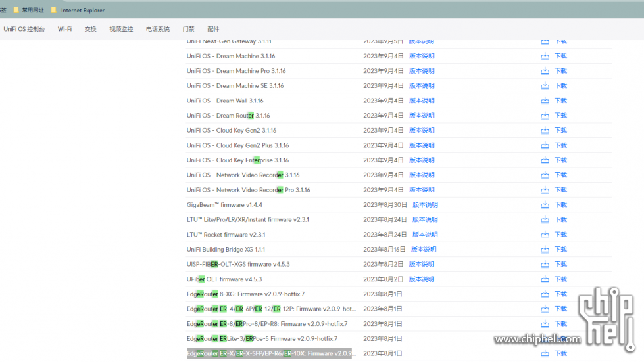Select '2023年8月30日' date cell

pos(385,204)
